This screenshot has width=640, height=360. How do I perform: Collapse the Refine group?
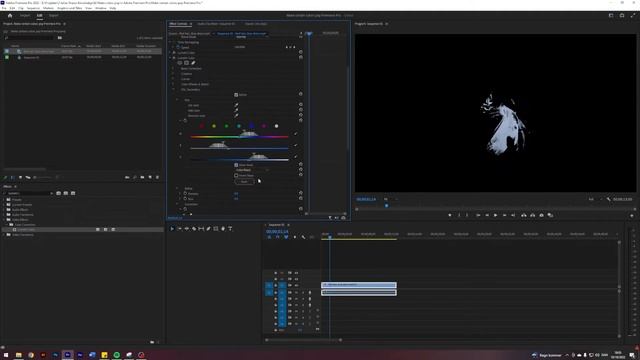pos(177,188)
